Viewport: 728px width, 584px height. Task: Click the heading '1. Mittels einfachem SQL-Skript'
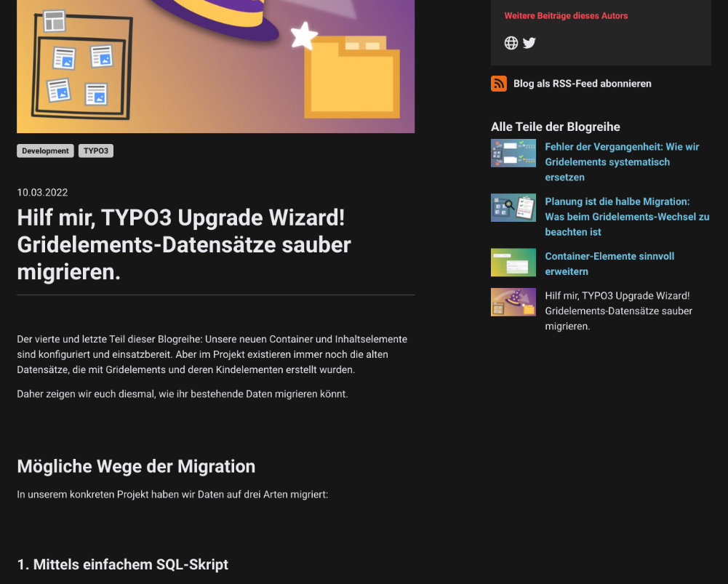pos(123,564)
